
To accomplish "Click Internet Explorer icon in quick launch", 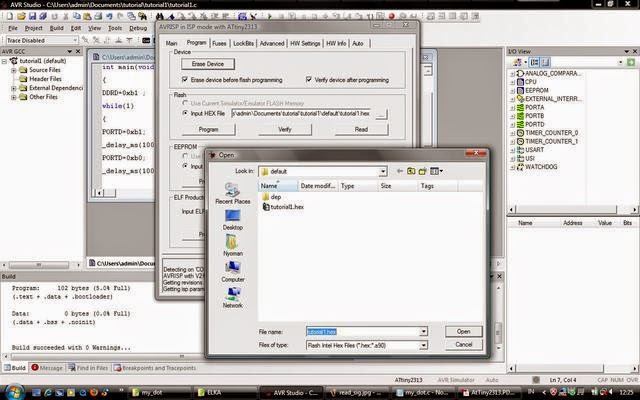I will pyautogui.click(x=48, y=392).
